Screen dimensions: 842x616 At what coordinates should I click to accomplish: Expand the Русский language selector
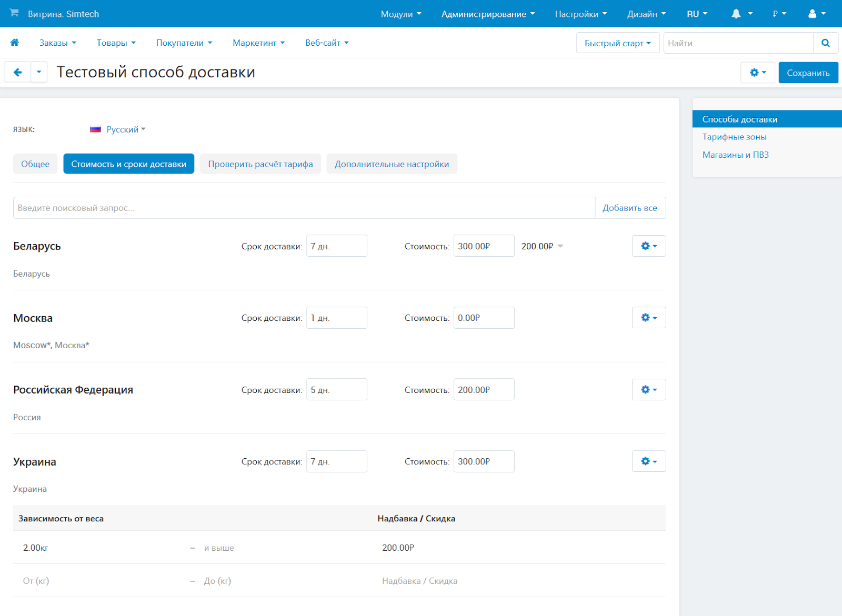[126, 129]
